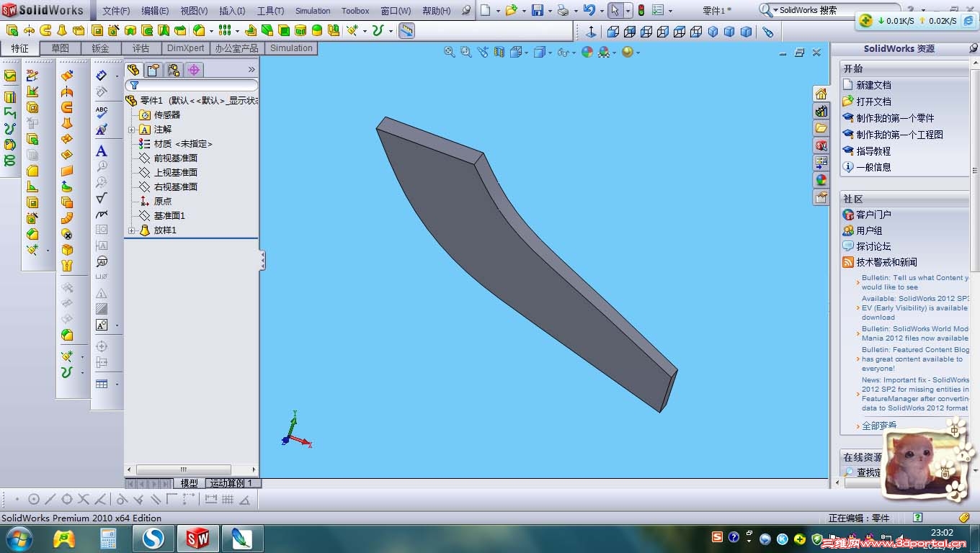Open the File Explorer task pane icon

821,128
